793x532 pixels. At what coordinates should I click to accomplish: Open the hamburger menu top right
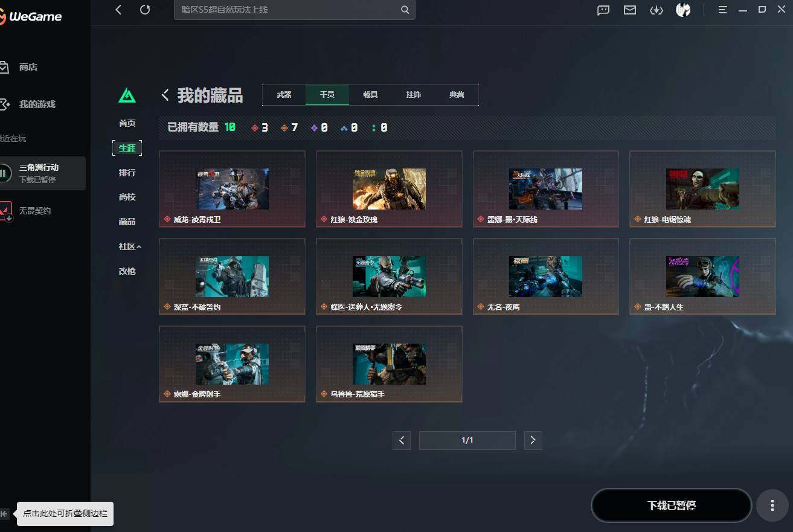pos(723,10)
